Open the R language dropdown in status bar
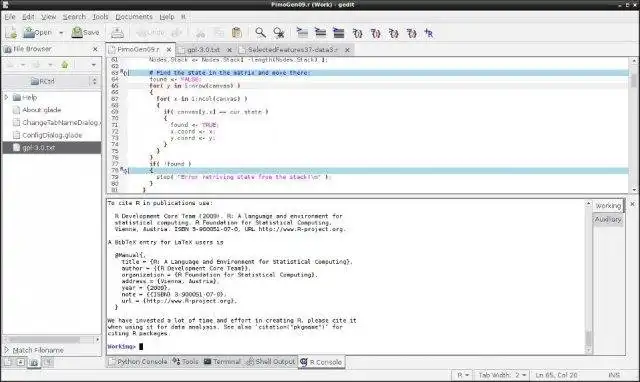 (462, 375)
